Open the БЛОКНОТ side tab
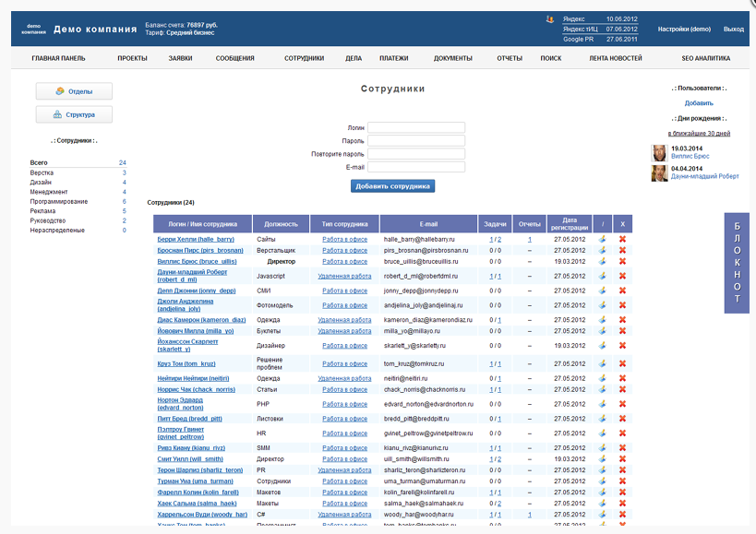 [737, 263]
